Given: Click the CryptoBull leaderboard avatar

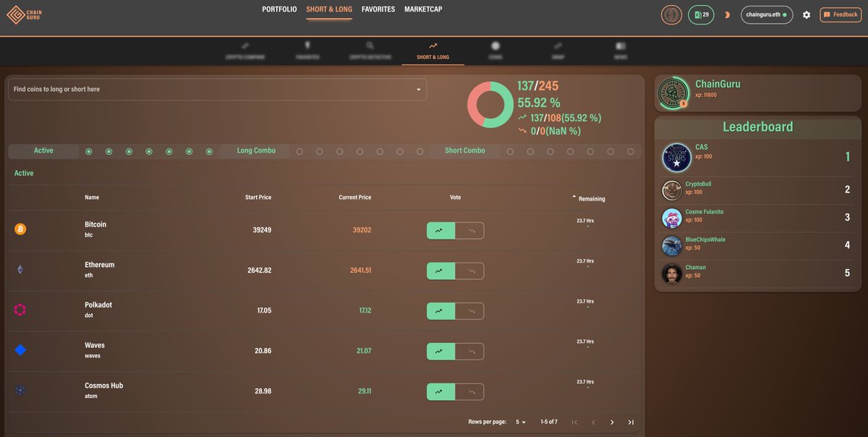Looking at the screenshot, I should pyautogui.click(x=672, y=190).
